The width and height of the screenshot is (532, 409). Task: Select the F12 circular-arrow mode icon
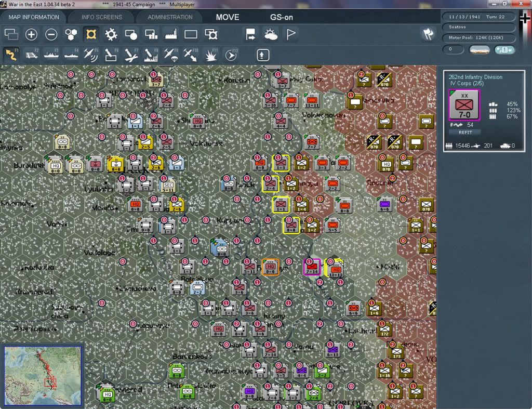pos(231,55)
